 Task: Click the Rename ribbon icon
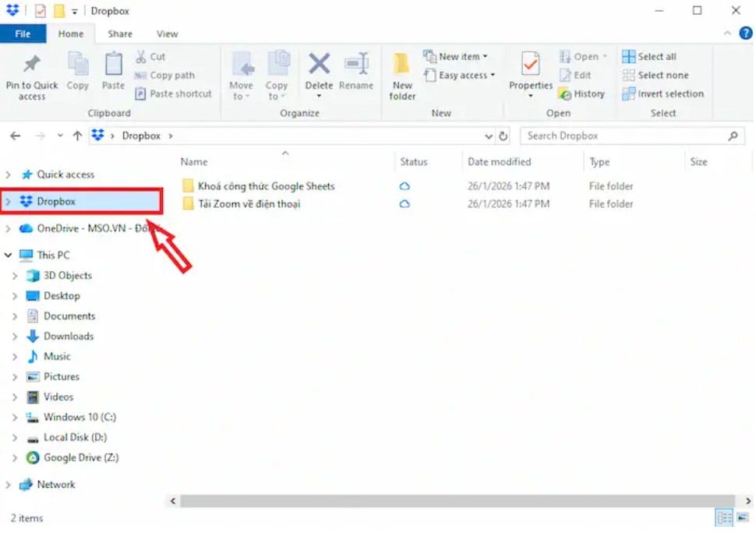tap(356, 65)
